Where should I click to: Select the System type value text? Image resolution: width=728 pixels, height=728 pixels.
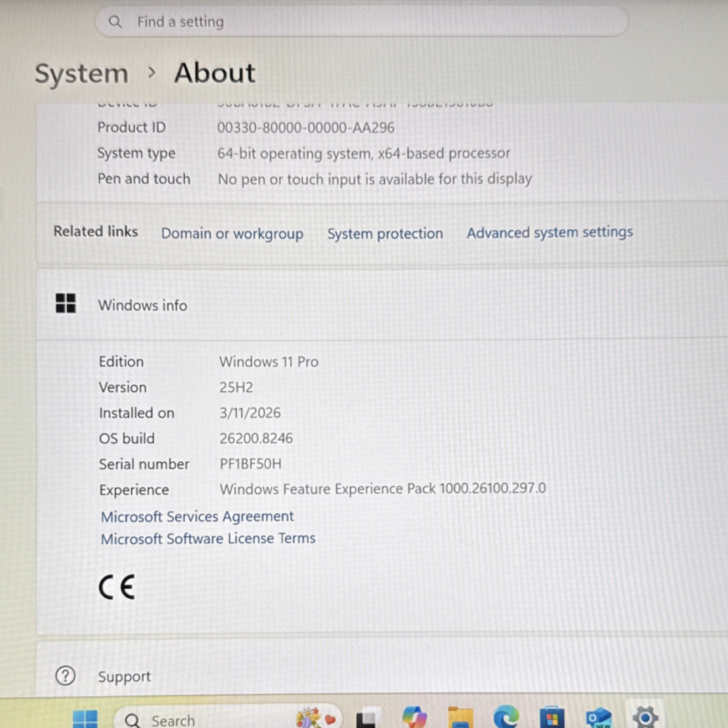point(364,154)
